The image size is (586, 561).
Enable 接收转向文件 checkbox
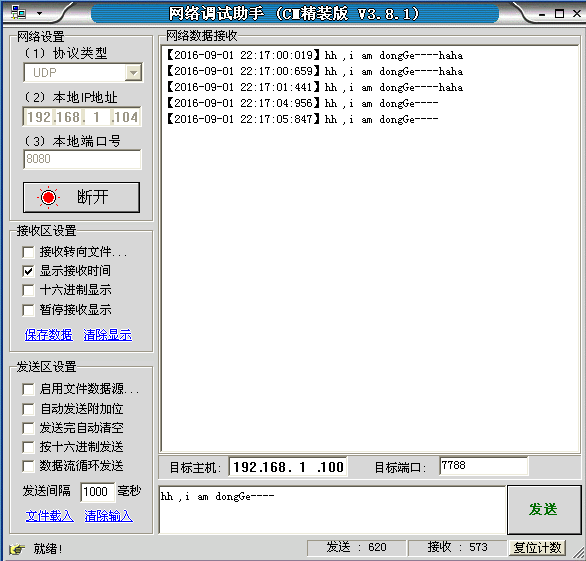(28, 252)
